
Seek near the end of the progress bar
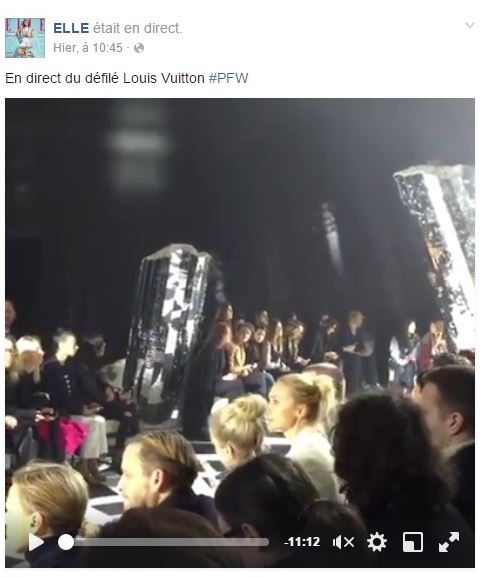coord(263,542)
